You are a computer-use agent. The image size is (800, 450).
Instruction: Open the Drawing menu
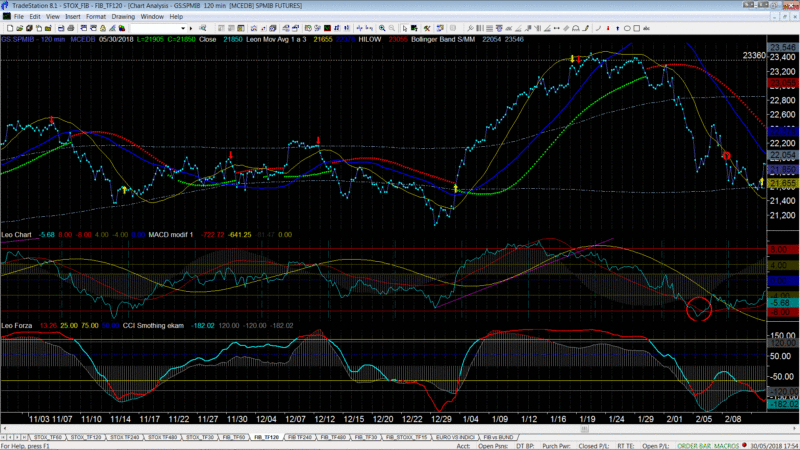coord(123,17)
